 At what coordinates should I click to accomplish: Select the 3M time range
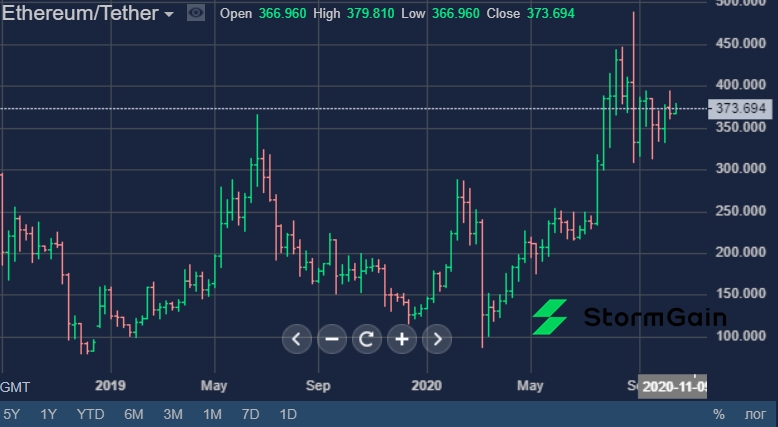coord(173,414)
